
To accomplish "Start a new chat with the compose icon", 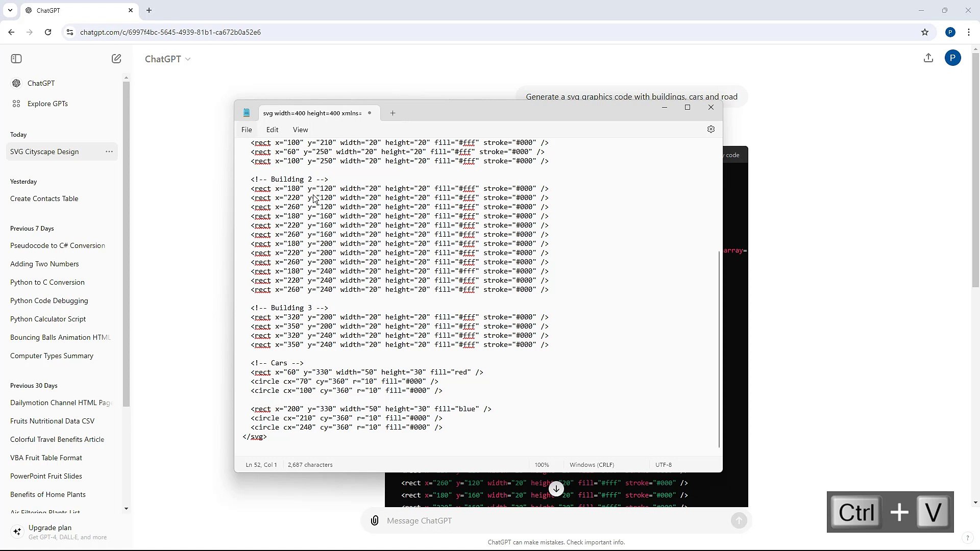I will click(x=116, y=58).
